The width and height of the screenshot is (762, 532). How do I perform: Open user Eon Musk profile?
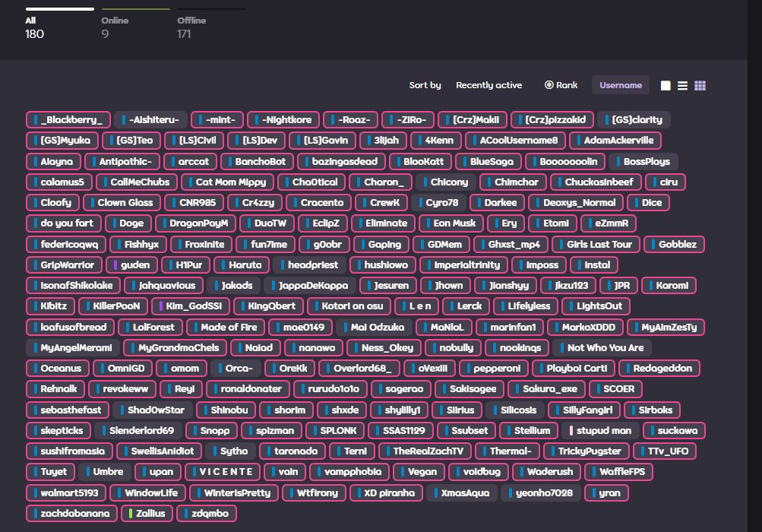[x=451, y=223]
